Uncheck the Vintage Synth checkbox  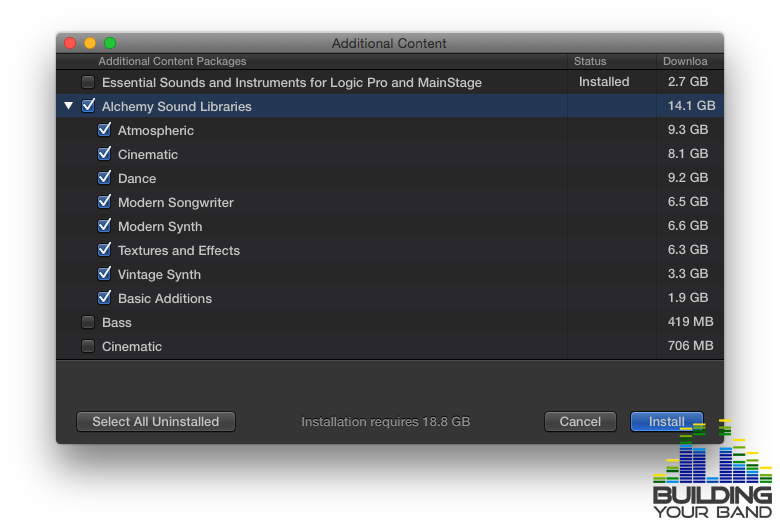click(x=104, y=273)
